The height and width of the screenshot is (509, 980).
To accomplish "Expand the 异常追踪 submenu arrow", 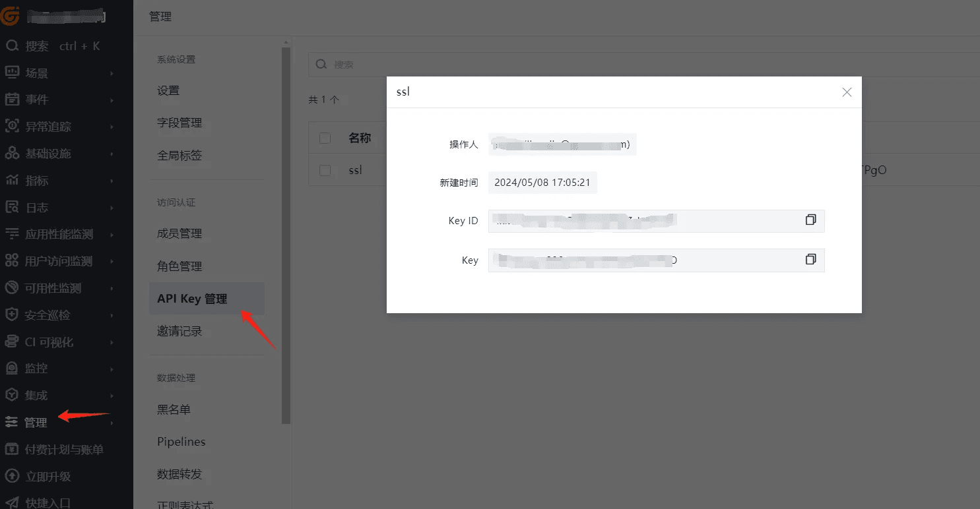I will (112, 127).
